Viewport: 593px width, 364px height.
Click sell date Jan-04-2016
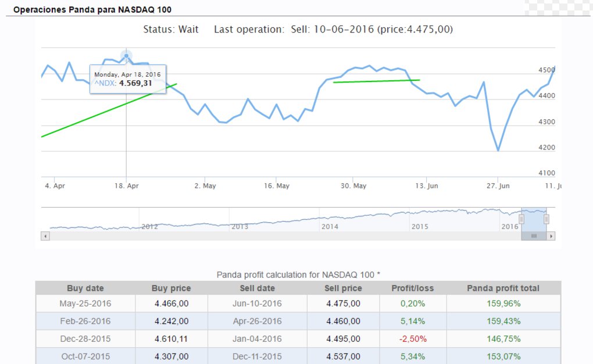pyautogui.click(x=257, y=338)
